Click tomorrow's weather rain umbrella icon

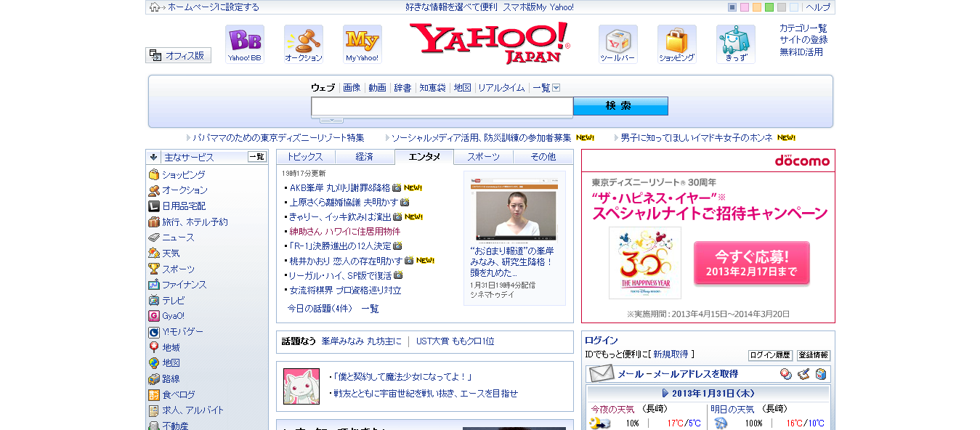click(721, 423)
